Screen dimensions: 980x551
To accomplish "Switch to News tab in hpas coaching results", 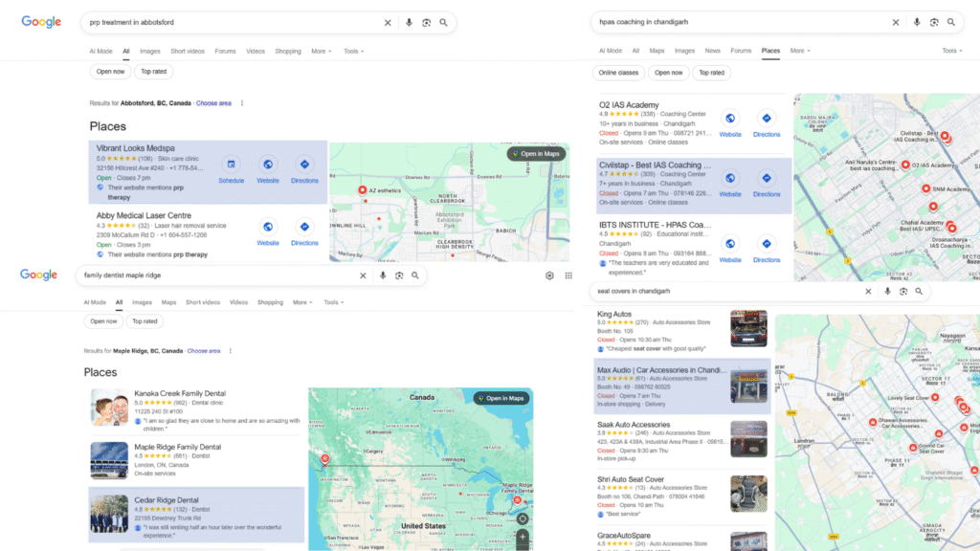I will coord(713,51).
